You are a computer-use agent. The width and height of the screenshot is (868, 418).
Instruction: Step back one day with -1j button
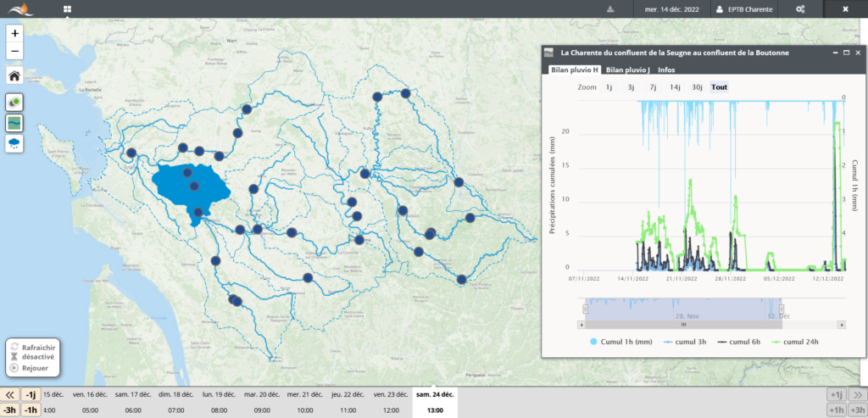[31, 394]
